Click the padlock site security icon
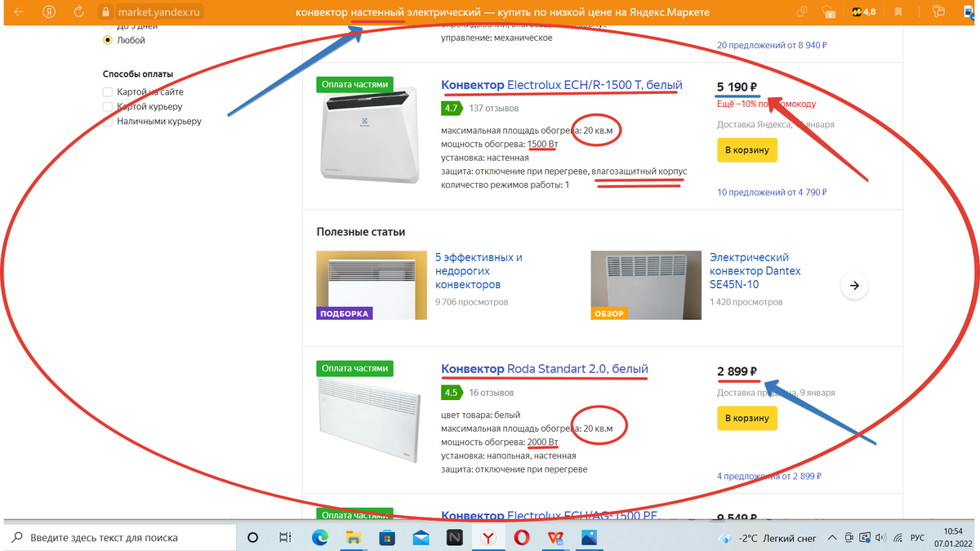The image size is (980, 551). tap(104, 12)
